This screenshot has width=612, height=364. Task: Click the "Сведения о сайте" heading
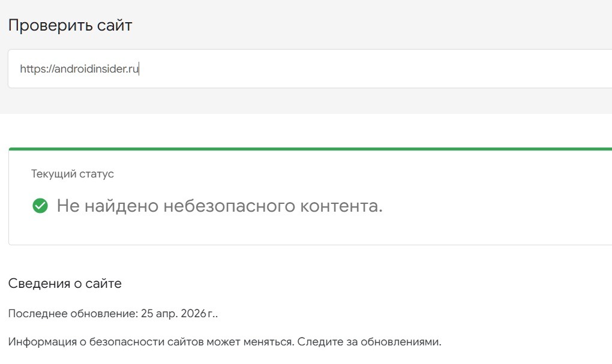[65, 284]
